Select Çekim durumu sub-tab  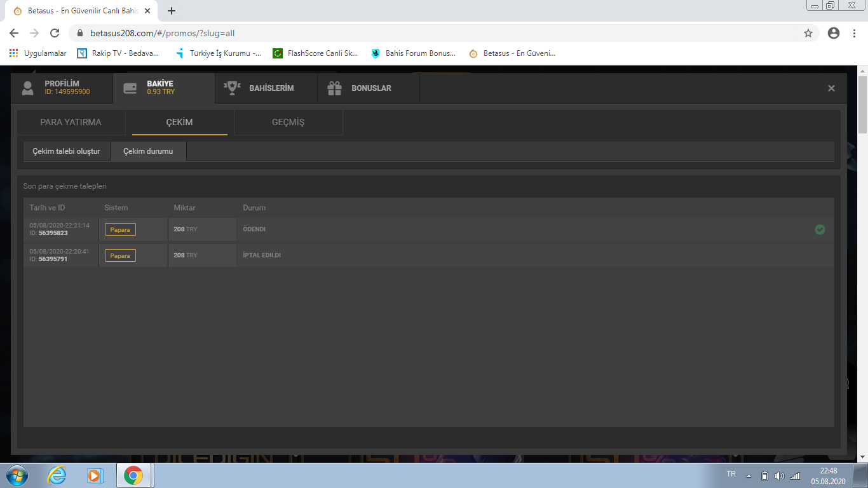148,151
